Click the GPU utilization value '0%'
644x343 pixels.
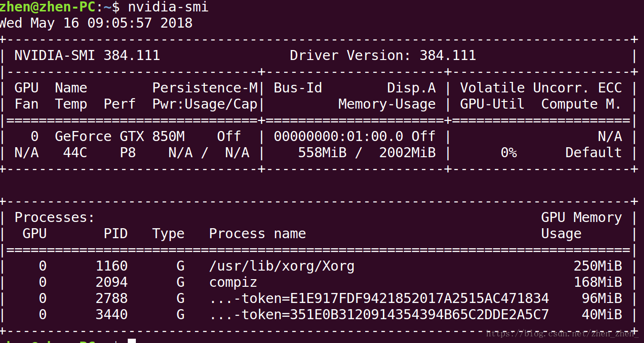[508, 152]
